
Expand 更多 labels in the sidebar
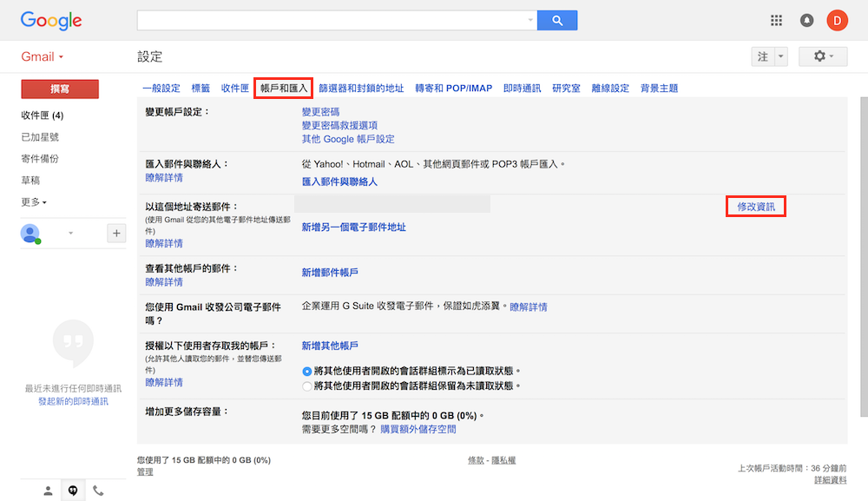34,202
